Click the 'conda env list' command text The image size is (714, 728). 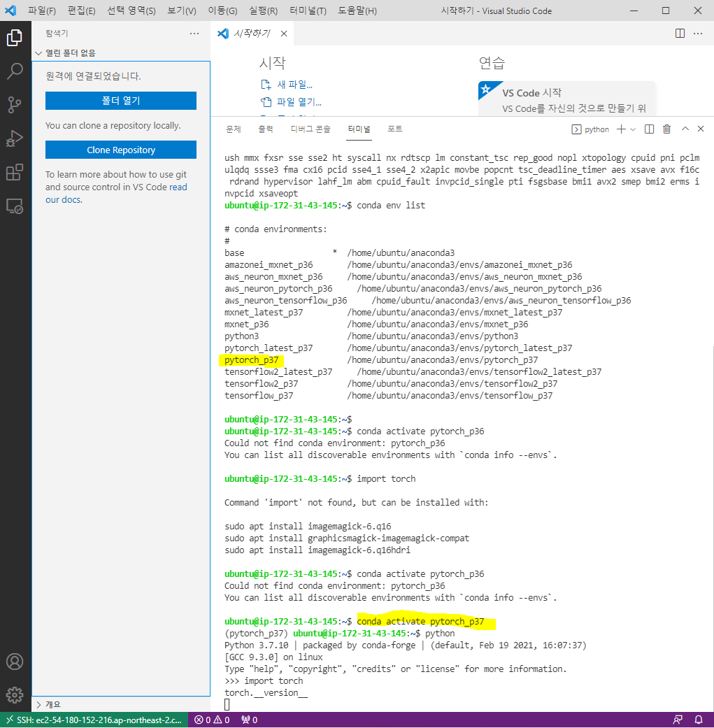pyautogui.click(x=390, y=205)
